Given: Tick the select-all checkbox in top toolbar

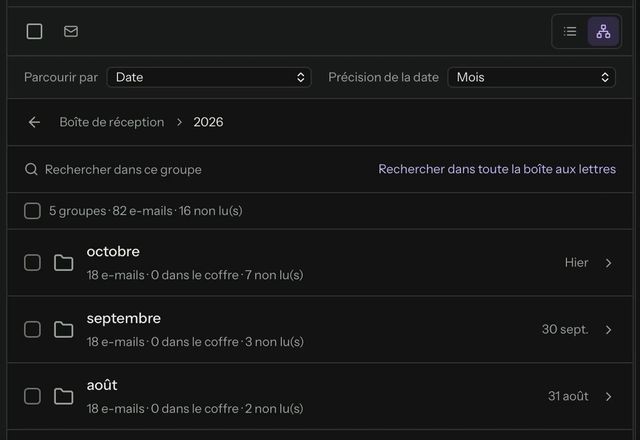Looking at the screenshot, I should coord(34,31).
